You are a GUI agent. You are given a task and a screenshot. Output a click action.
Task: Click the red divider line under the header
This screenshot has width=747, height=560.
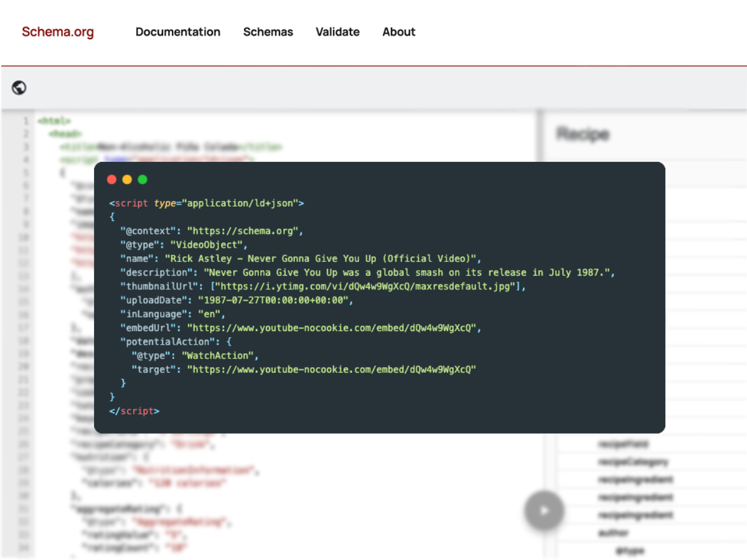click(374, 64)
